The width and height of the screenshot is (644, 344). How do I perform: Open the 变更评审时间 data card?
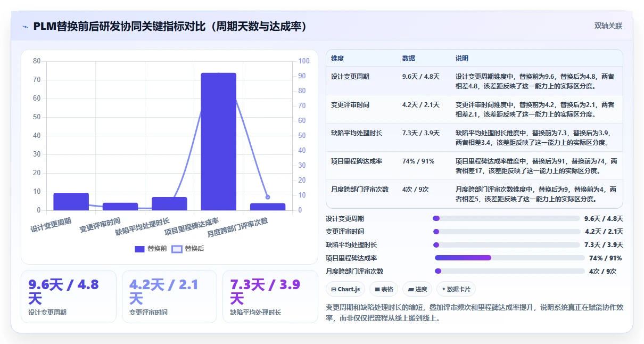pyautogui.click(x=169, y=297)
